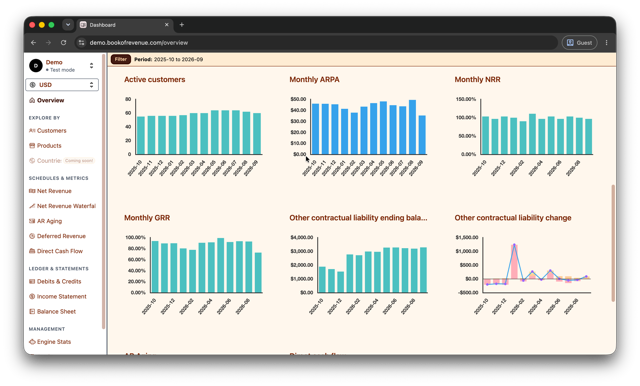Open the Income Statement
640x386 pixels.
click(x=62, y=297)
